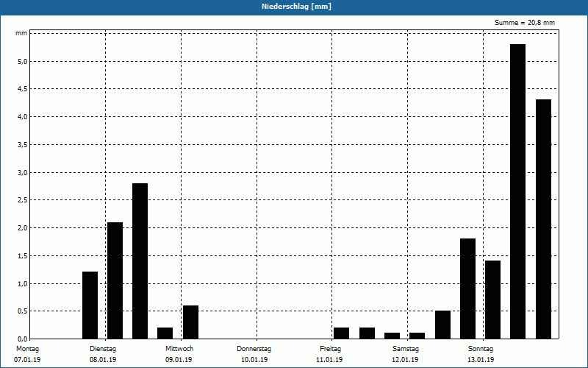Select the '5,0' y-axis label
Screen dimensions: 588x368
pos(23,61)
